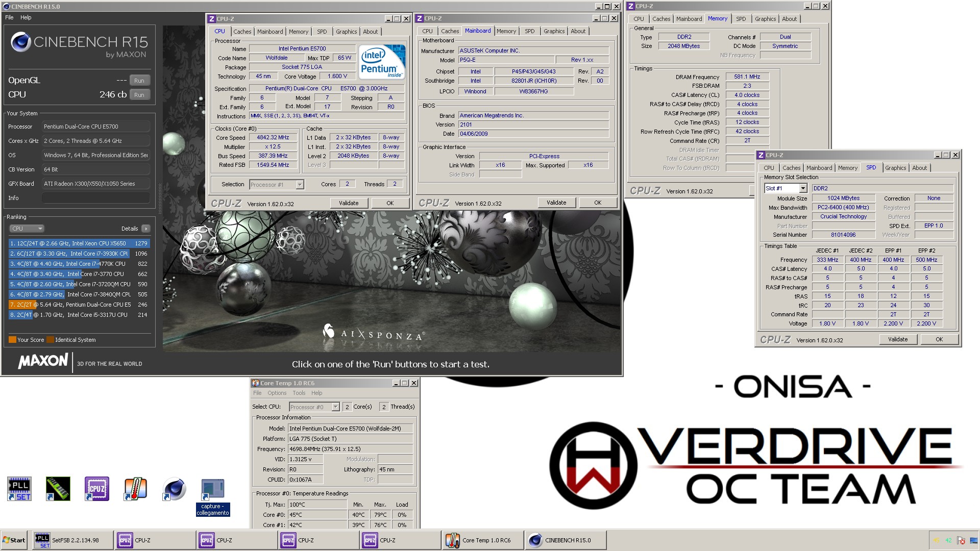Click the GFX Board ATI Radeon field
The width and height of the screenshot is (980, 551).
[x=96, y=184]
